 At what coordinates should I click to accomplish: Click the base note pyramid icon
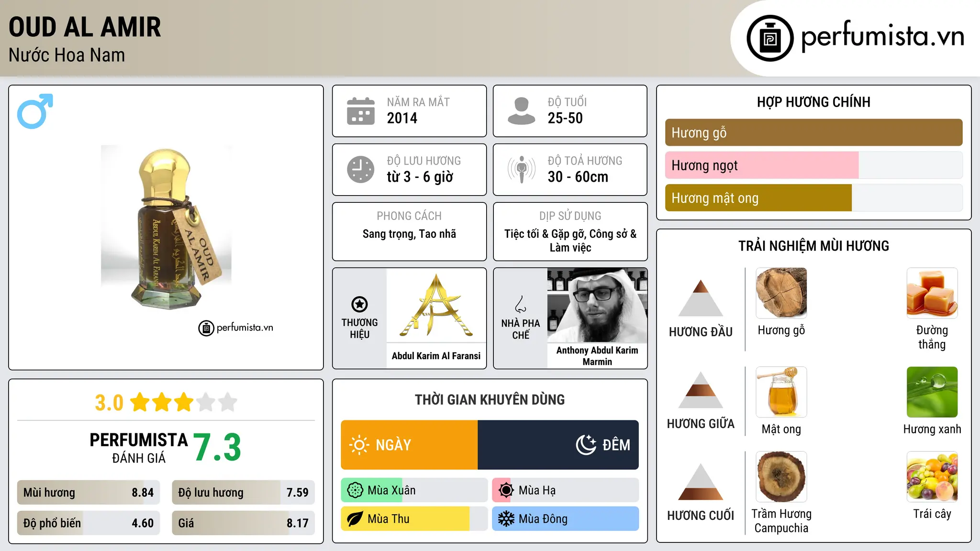701,482
